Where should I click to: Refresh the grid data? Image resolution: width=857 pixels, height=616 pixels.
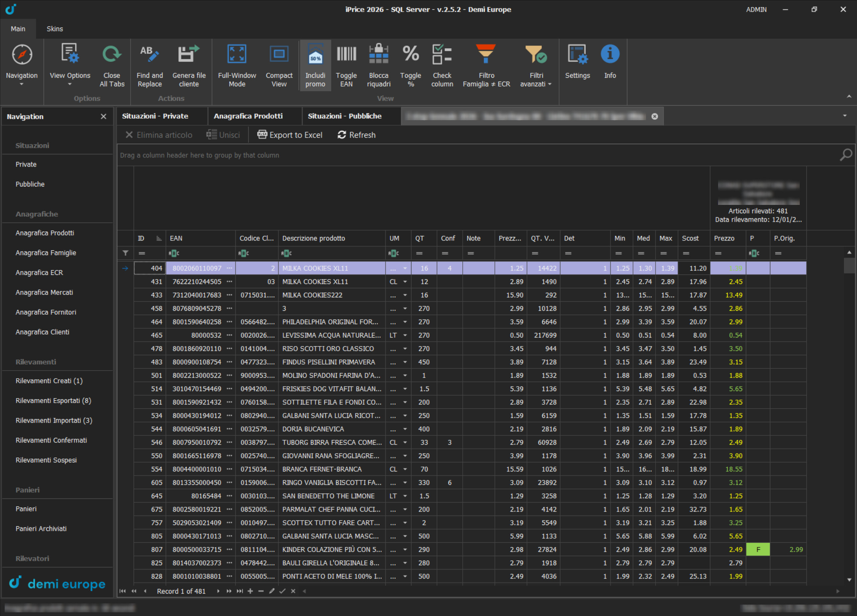tap(356, 135)
